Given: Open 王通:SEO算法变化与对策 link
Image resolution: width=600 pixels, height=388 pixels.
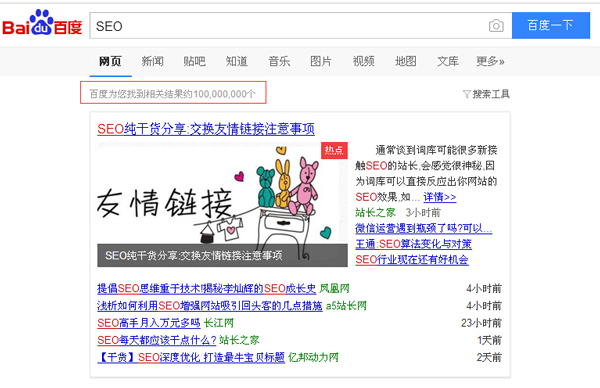Looking at the screenshot, I should (x=413, y=244).
